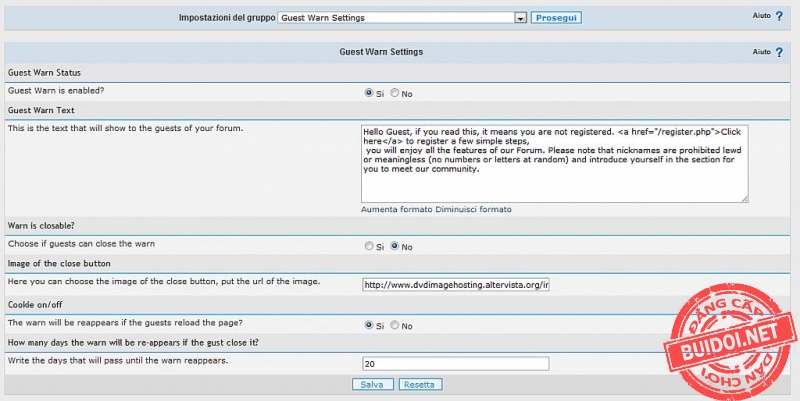The image size is (800, 401).
Task: Choose Si for guests can close the warn
Action: pyautogui.click(x=370, y=245)
